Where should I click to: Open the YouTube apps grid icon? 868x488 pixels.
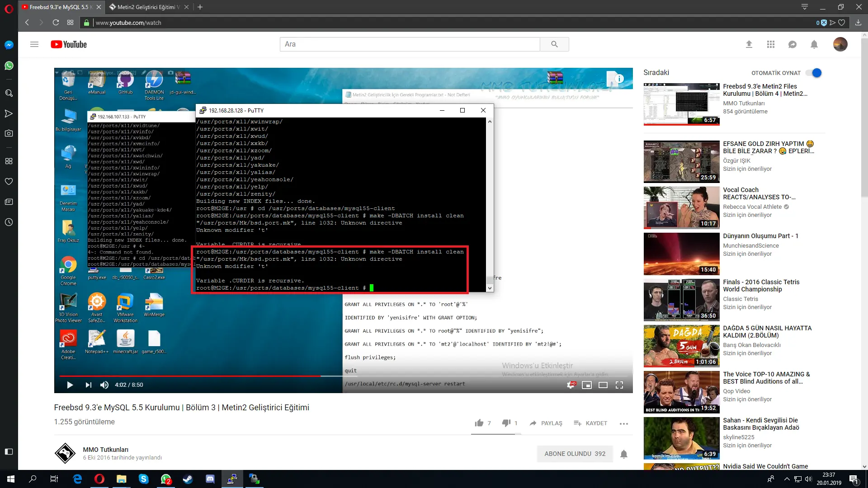click(x=771, y=44)
